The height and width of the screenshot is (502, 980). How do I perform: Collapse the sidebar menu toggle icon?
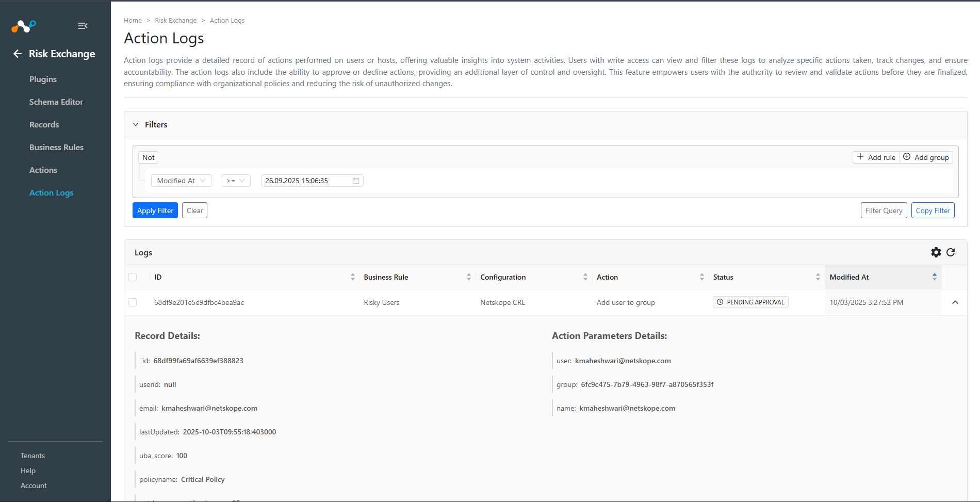pos(83,26)
